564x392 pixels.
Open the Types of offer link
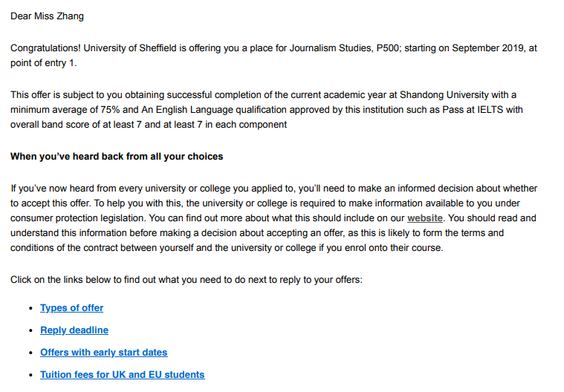[x=71, y=308]
